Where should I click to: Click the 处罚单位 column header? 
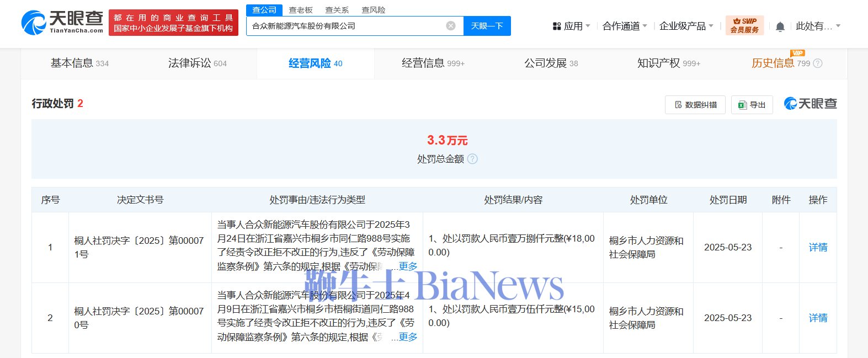tap(648, 200)
